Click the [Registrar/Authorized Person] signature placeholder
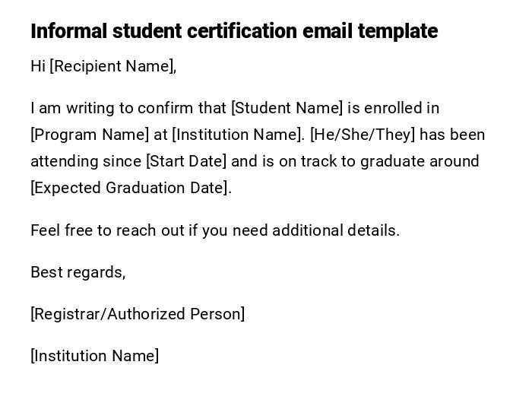 tap(138, 314)
